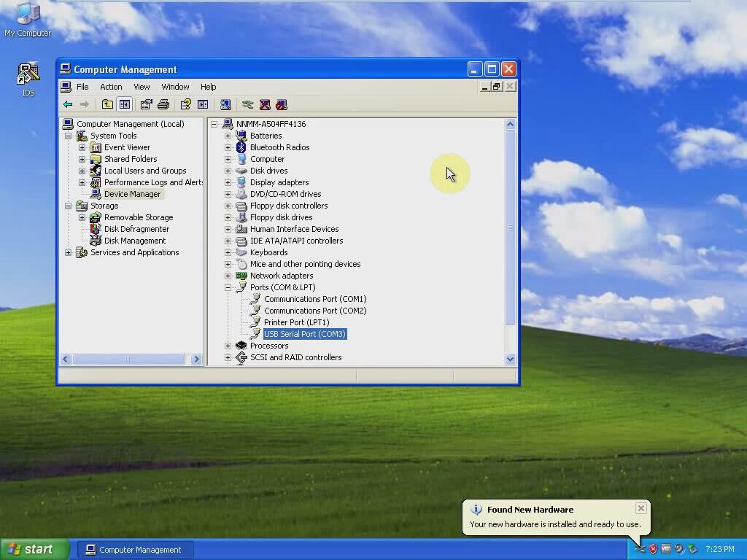
Task: Open the View menu
Action: coord(142,87)
